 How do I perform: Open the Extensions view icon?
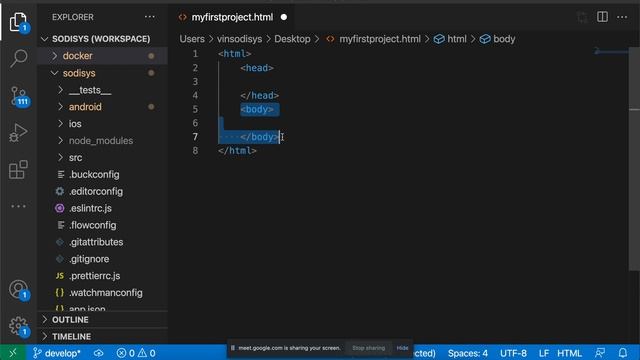(x=18, y=169)
